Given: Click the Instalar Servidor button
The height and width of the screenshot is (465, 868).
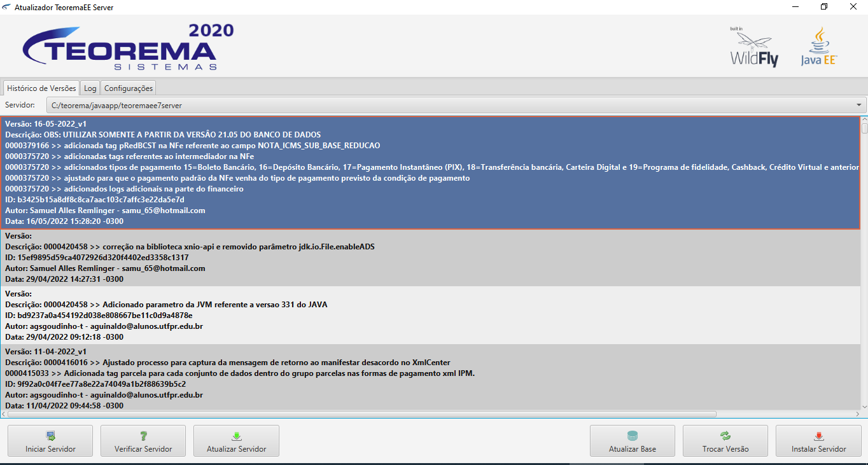Looking at the screenshot, I should tap(818, 441).
